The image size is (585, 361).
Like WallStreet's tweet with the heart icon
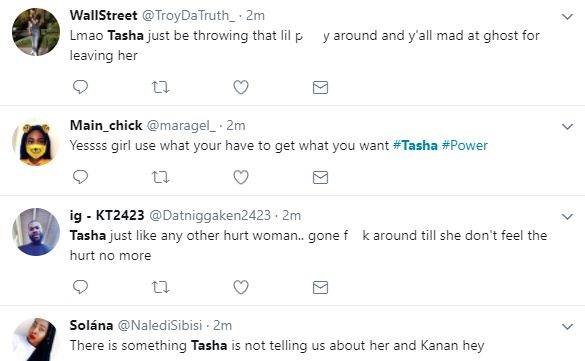(x=241, y=87)
